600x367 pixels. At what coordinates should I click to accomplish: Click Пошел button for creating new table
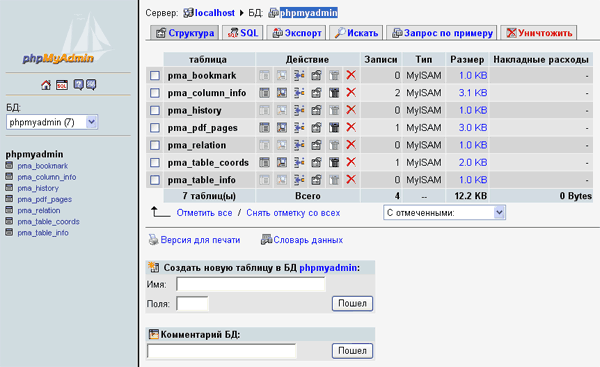click(x=352, y=303)
